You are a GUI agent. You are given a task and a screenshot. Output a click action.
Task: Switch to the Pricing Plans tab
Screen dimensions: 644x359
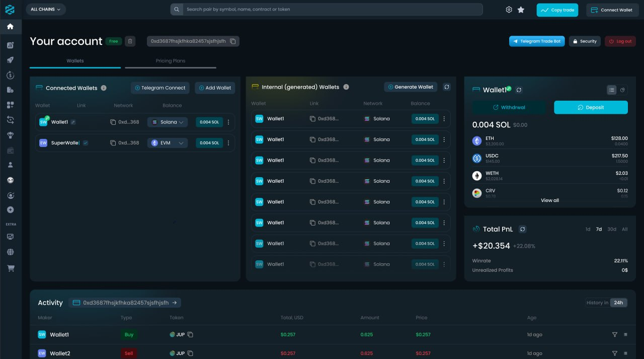coord(171,61)
